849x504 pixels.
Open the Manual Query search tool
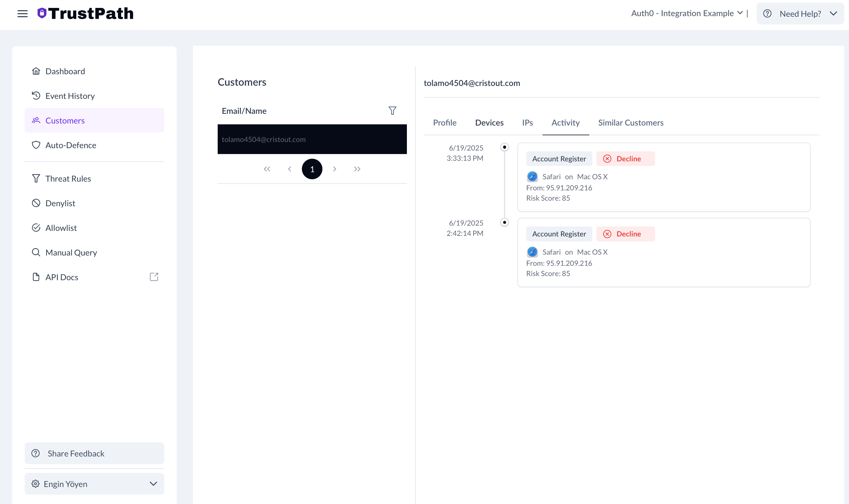point(71,252)
